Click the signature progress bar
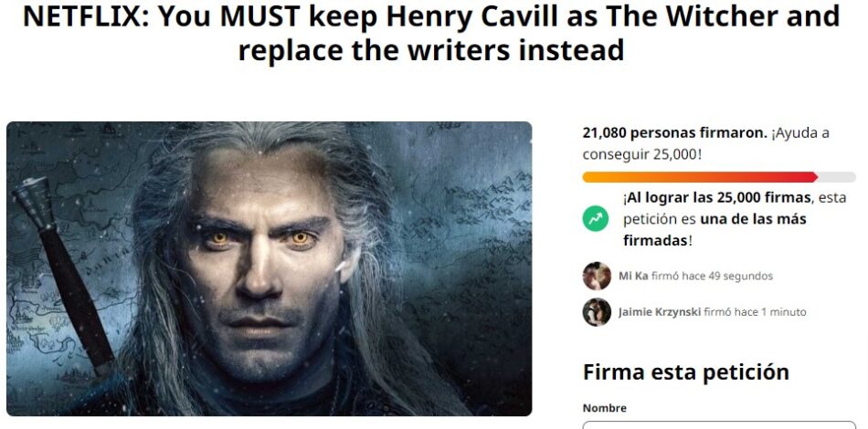Image resolution: width=868 pixels, height=429 pixels. pos(700,177)
